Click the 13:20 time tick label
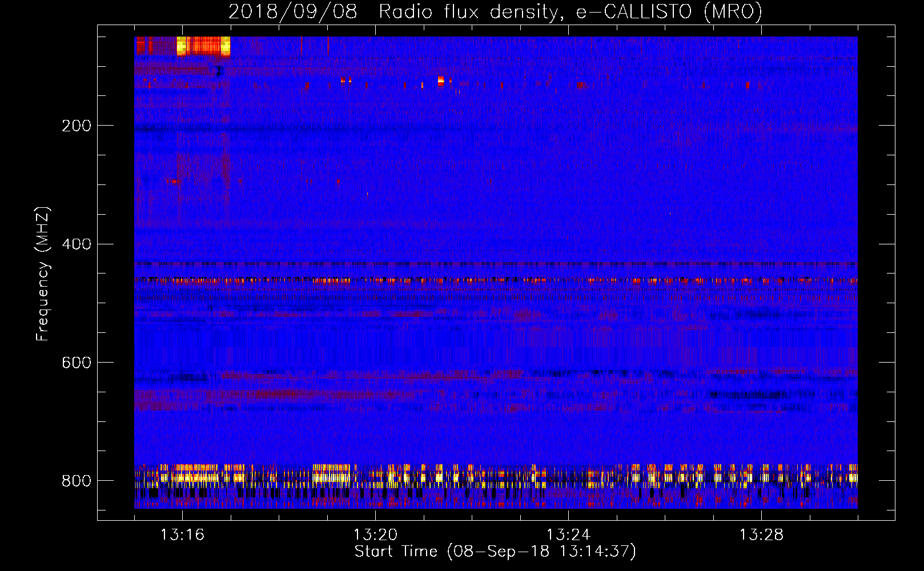 click(x=375, y=534)
